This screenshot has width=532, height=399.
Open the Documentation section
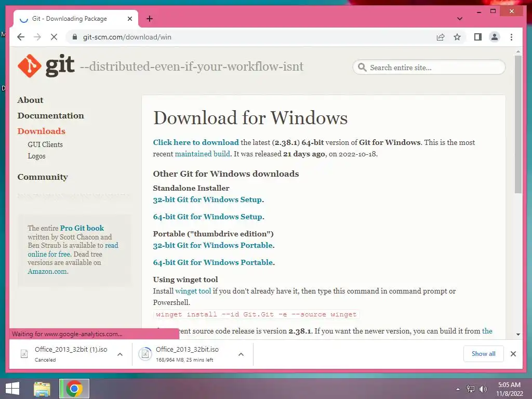pyautogui.click(x=50, y=115)
